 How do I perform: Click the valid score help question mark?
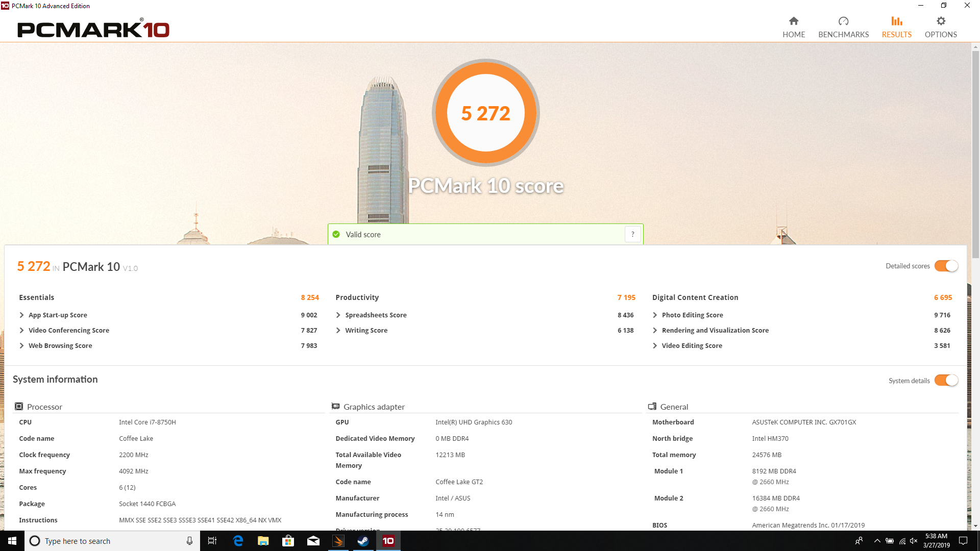tap(632, 234)
